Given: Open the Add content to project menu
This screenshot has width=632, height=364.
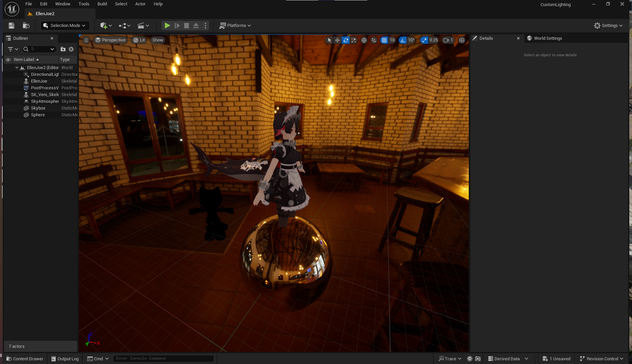Looking at the screenshot, I should (x=106, y=26).
